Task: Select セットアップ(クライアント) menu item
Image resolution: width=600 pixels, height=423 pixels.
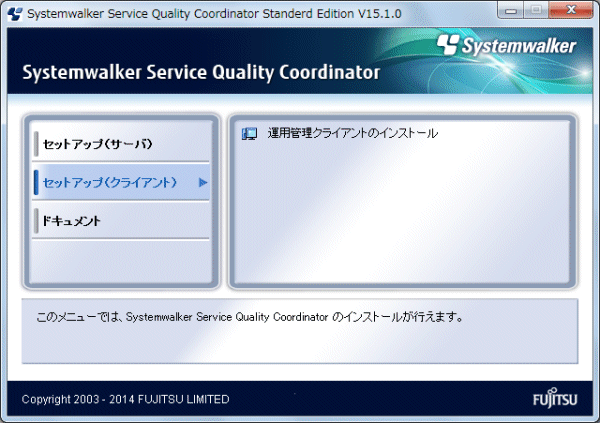Action: point(121,182)
